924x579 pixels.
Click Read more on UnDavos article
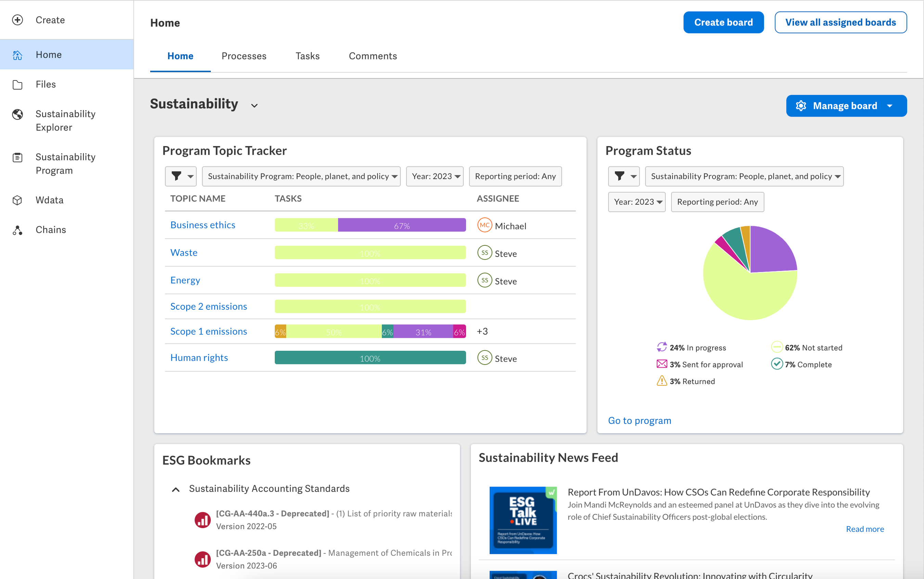865,529
